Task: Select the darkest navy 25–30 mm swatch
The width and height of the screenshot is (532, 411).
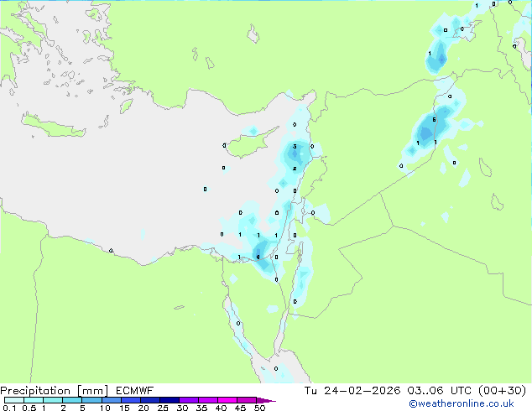Action: point(169,400)
